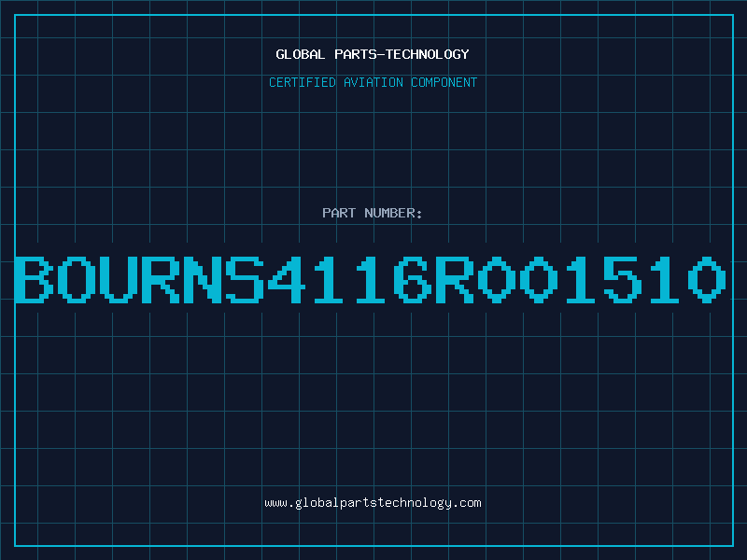This screenshot has width=747, height=560.
Task: Open the www.globalpartstechnology.com link
Action: coord(373,503)
